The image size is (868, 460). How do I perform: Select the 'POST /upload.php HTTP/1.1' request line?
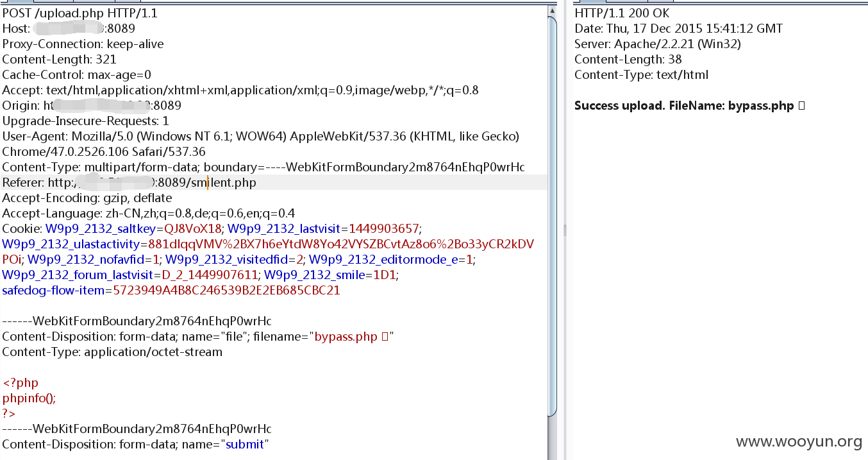80,13
